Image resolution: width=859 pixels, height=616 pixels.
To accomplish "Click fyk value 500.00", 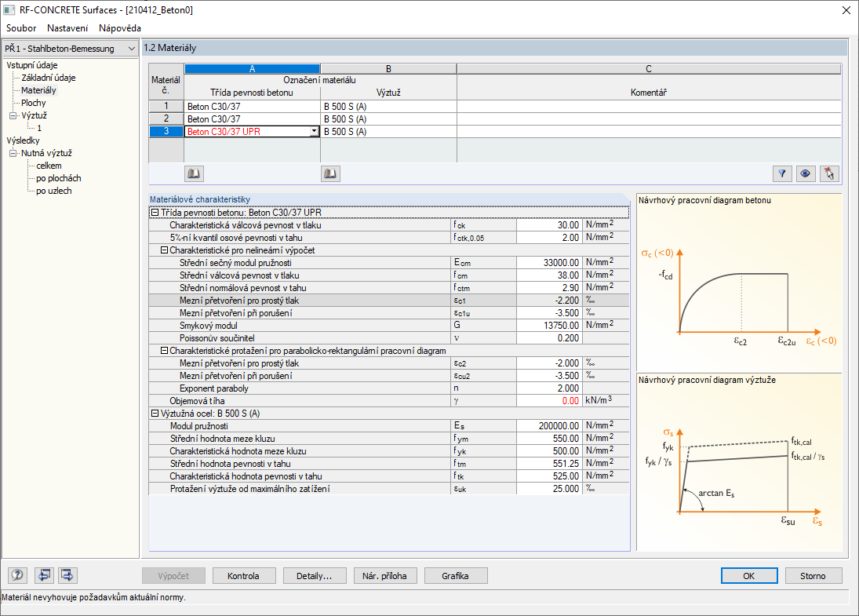I will pyautogui.click(x=549, y=451).
